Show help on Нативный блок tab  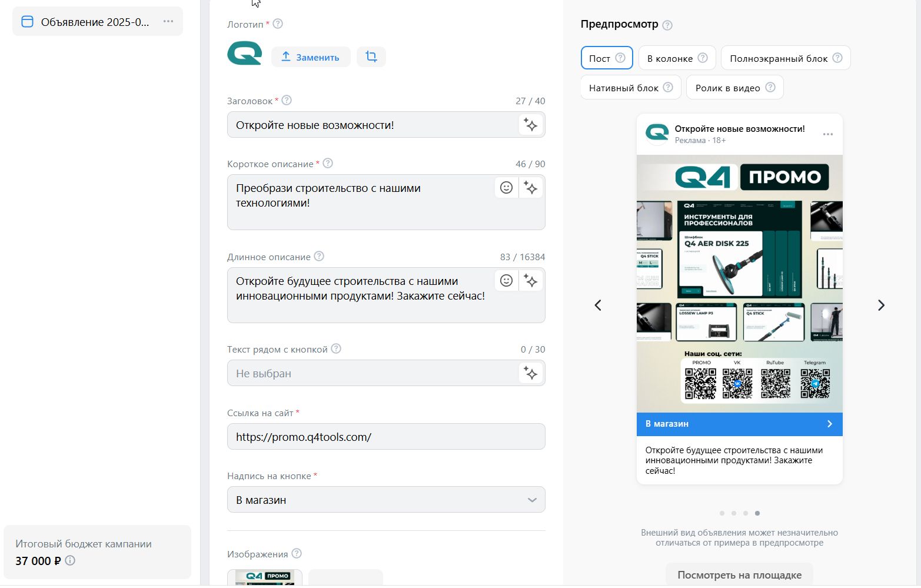[x=668, y=87]
